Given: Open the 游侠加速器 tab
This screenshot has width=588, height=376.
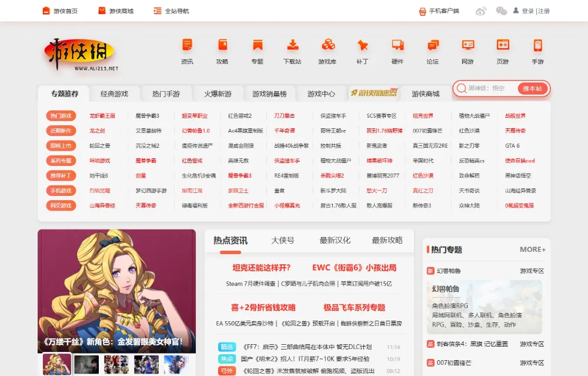Looking at the screenshot, I should click(374, 93).
